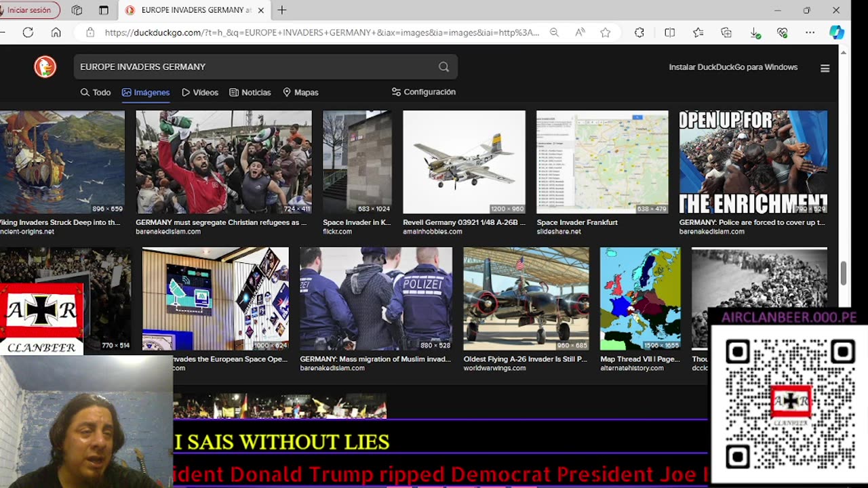Open the browser extensions icon
The image size is (868, 488).
639,33
